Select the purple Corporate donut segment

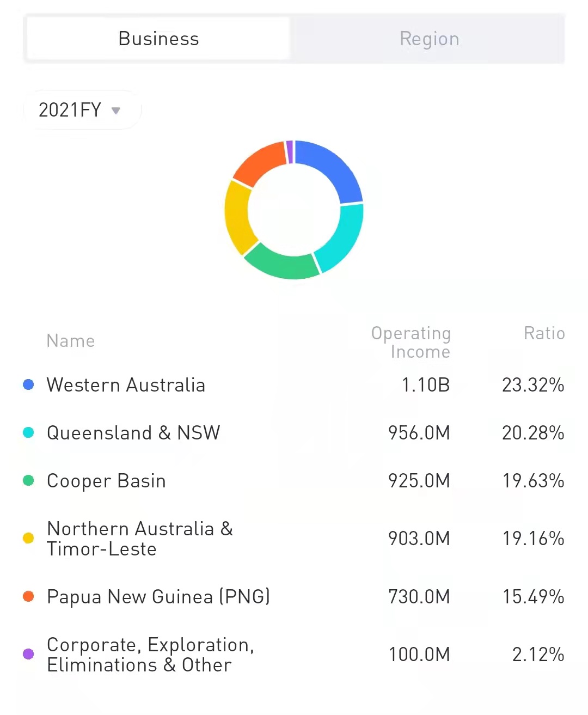(290, 152)
